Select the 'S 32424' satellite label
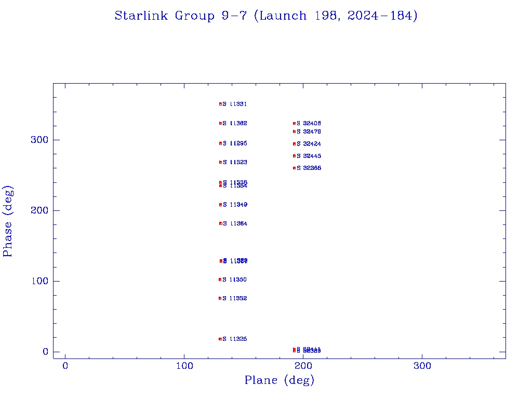This screenshot has width=532, height=399. [309, 144]
